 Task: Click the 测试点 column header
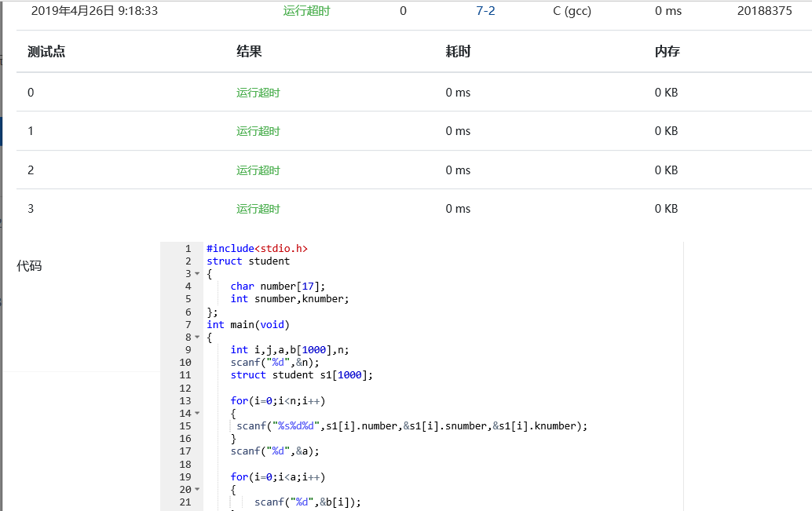(x=46, y=52)
